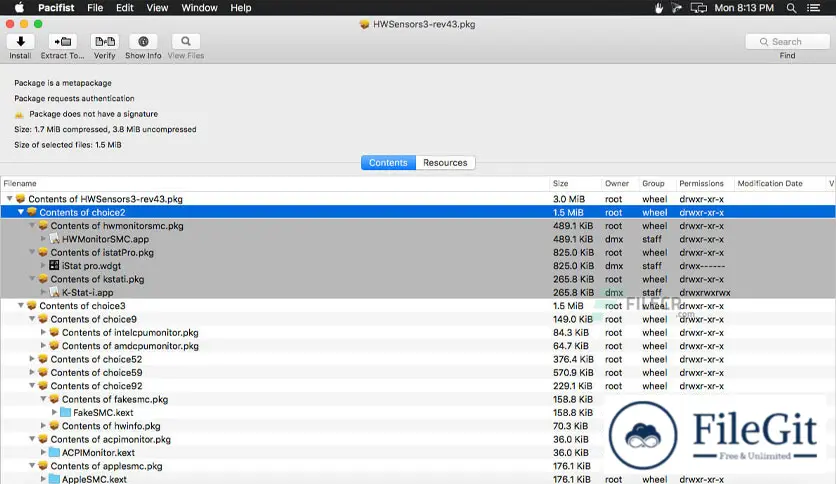Image resolution: width=836 pixels, height=484 pixels.
Task: Open Spotlight search in menu bar
Action: tap(791, 8)
